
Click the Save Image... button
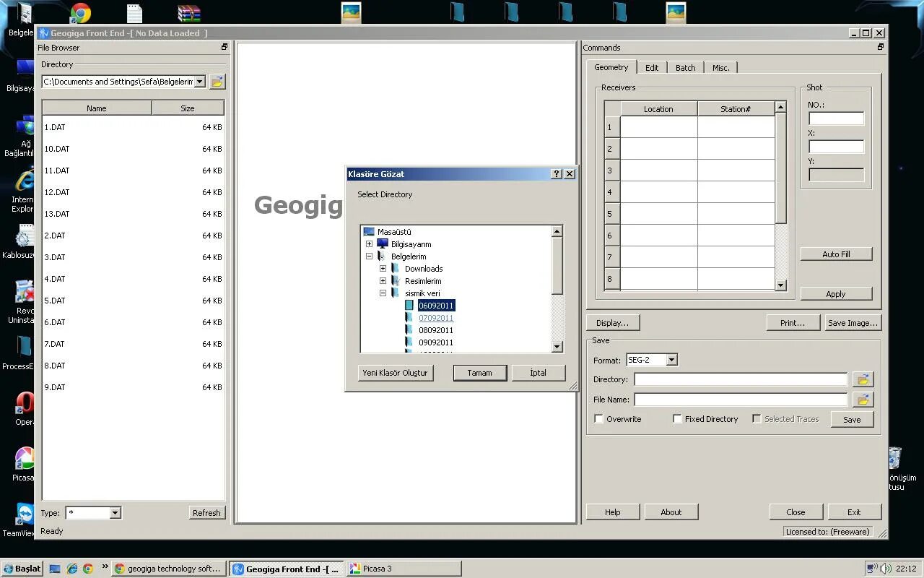pyautogui.click(x=853, y=323)
